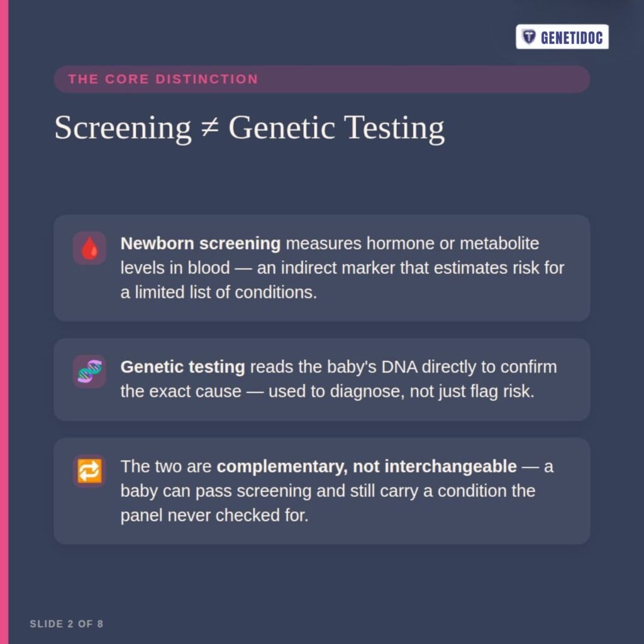Viewport: 644px width, 644px height.
Task: Select the pink "THE CORE DISTINCTION" label
Action: click(x=163, y=79)
